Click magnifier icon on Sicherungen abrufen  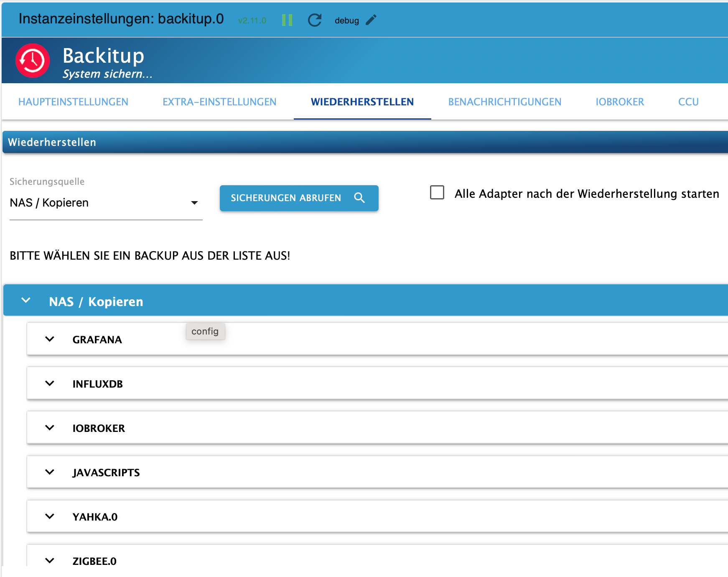click(359, 198)
